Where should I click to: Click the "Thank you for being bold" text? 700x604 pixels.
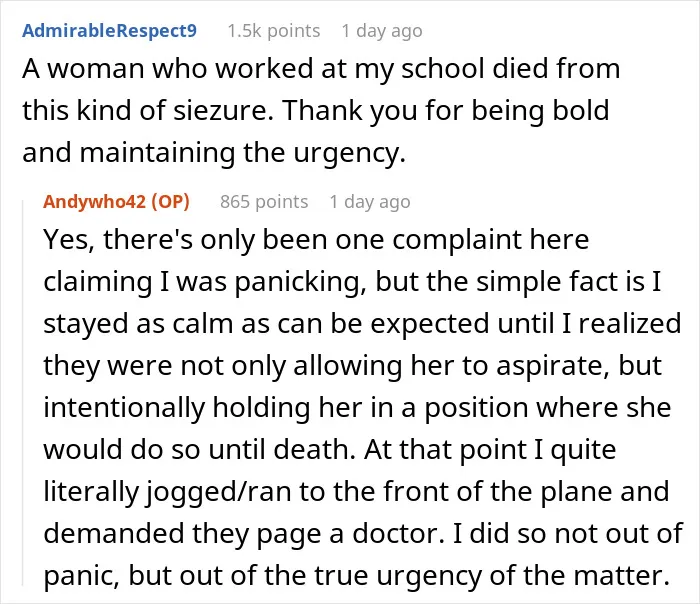(x=446, y=111)
